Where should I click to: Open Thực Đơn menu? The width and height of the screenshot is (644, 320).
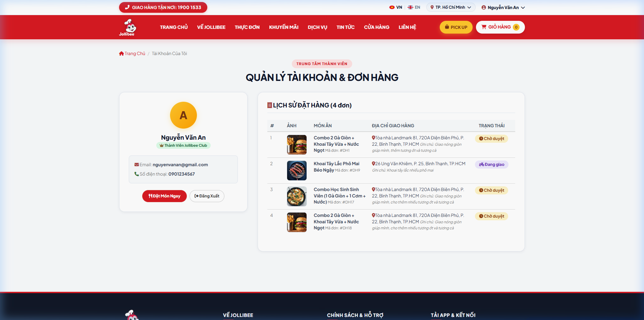pos(247,27)
